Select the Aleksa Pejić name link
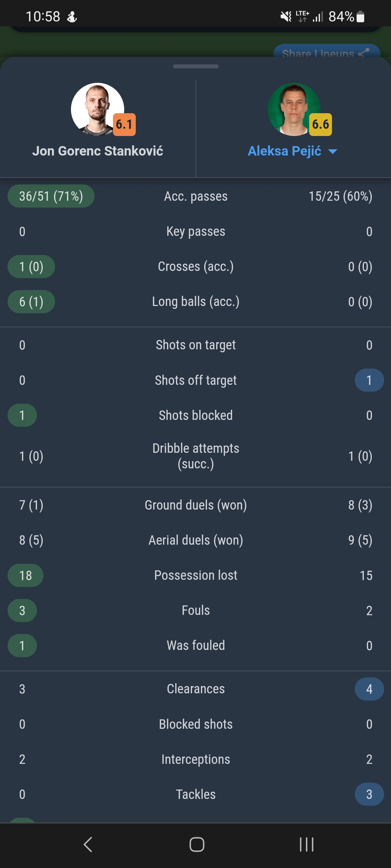Image resolution: width=391 pixels, height=868 pixels. coord(284,151)
